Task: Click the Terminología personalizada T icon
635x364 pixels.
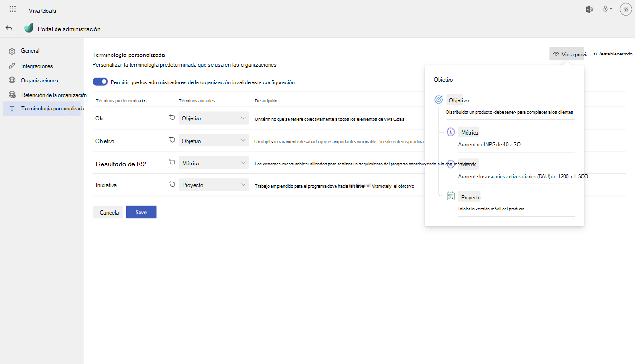Action: [x=12, y=109]
